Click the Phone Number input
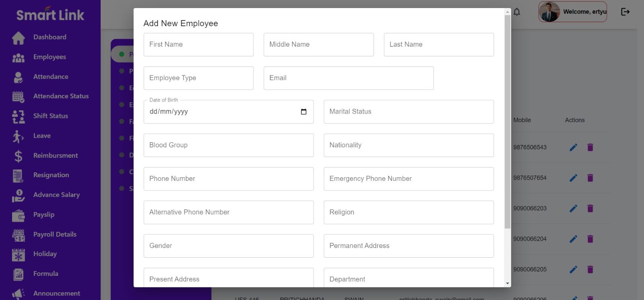This screenshot has width=644, height=300. (229, 179)
